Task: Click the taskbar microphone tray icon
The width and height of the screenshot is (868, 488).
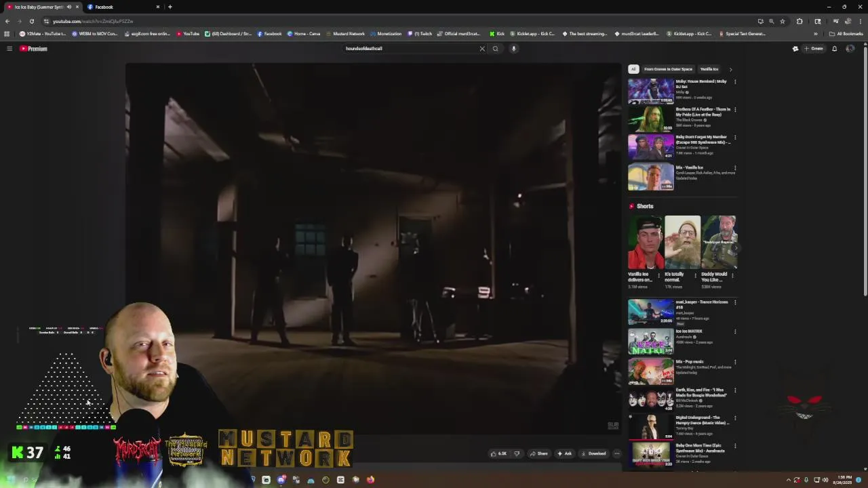Action: pos(806,480)
